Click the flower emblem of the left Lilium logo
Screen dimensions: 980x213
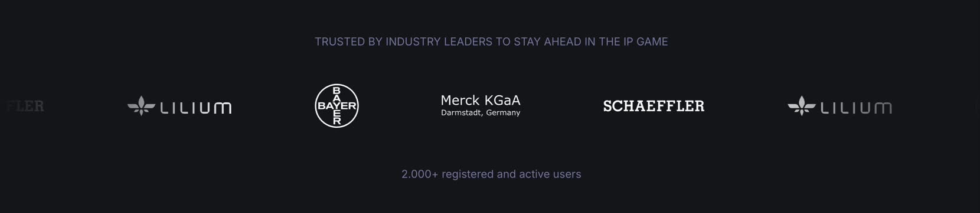pos(141,106)
